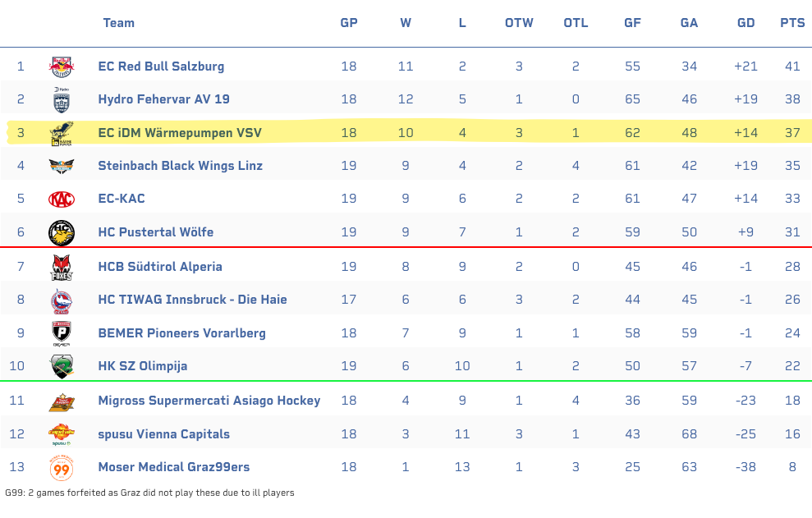Click the Vienna Capitals logo
812x518 pixels.
pos(62,434)
